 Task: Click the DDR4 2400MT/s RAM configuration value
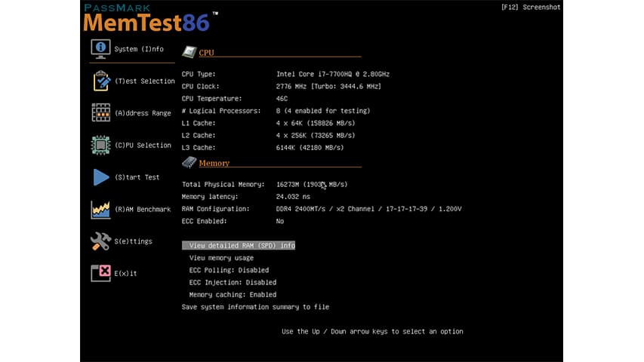point(369,209)
